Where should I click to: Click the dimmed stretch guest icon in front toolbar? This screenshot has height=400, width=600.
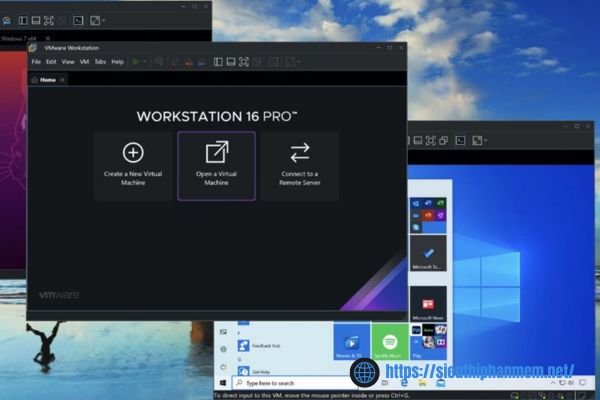[x=290, y=62]
